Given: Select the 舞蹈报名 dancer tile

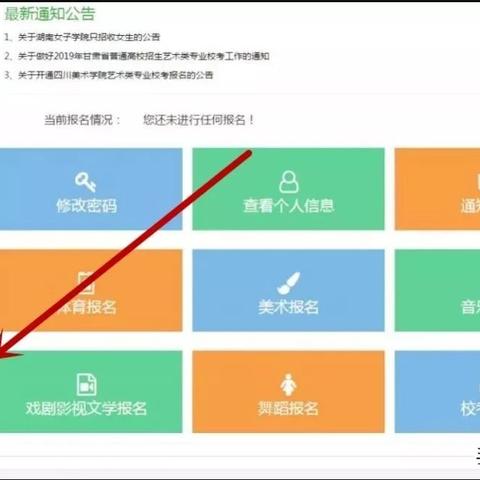Looking at the screenshot, I should coord(288,392).
